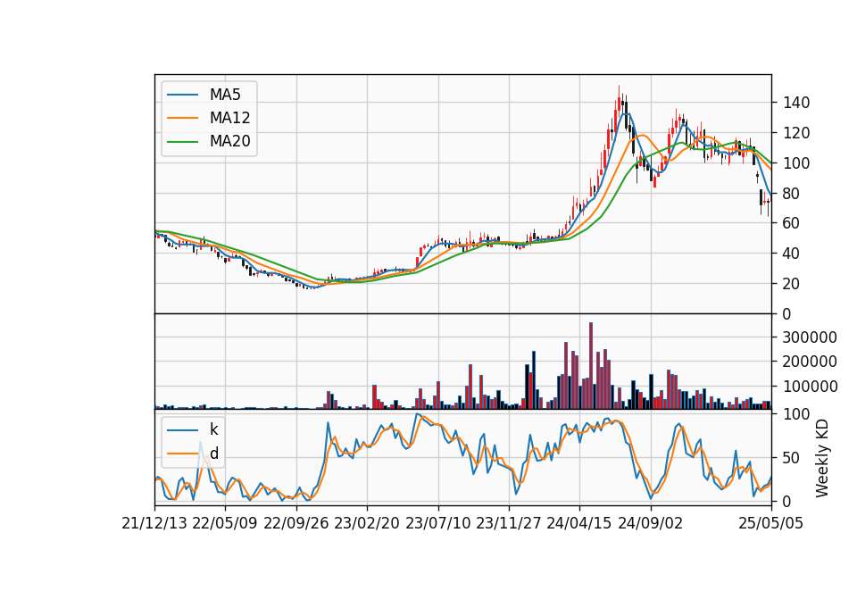Viewport: 857px width, 616px height.
Task: Click the Weekly KD axis label
Action: (822, 458)
